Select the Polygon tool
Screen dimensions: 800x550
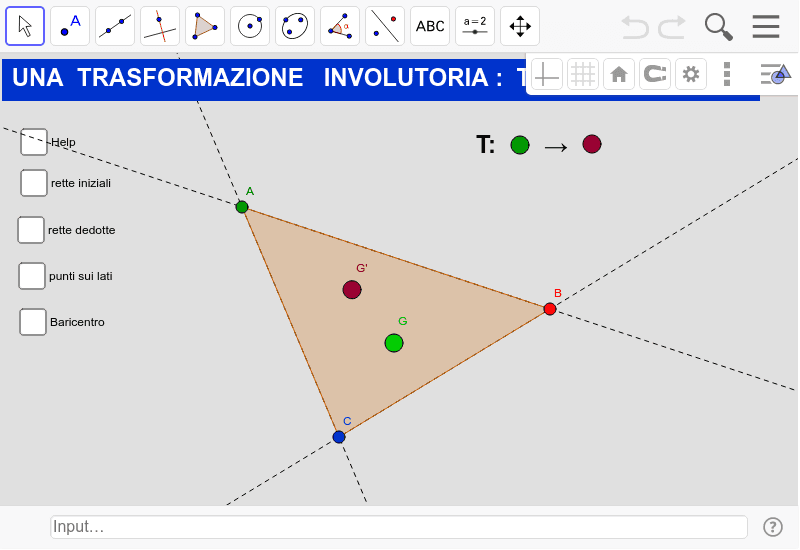[x=205, y=26]
